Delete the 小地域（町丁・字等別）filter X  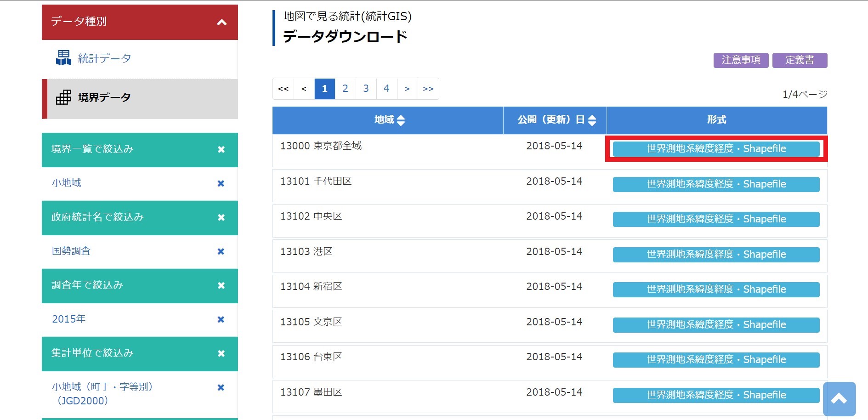(221, 387)
